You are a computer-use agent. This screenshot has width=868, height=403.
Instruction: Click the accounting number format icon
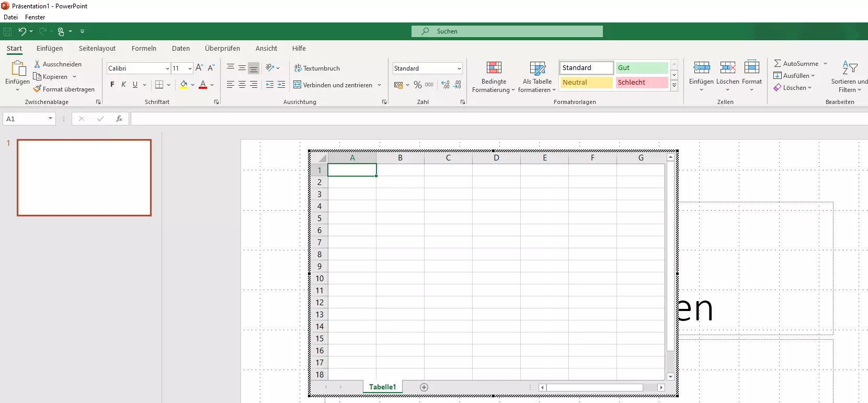(398, 85)
